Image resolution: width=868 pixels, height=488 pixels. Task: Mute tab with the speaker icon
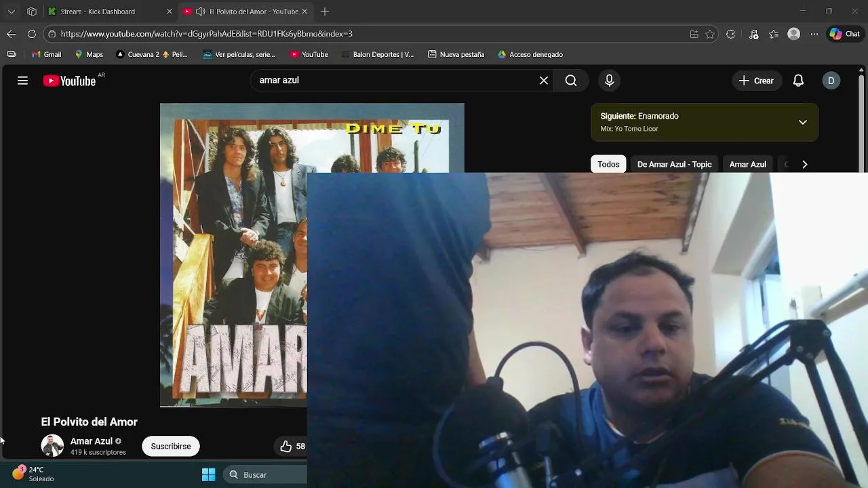click(x=200, y=12)
